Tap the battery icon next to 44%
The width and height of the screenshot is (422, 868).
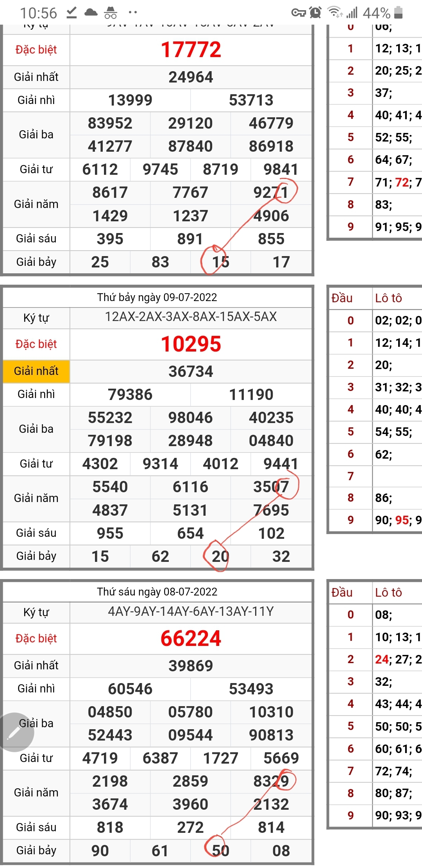(x=399, y=13)
